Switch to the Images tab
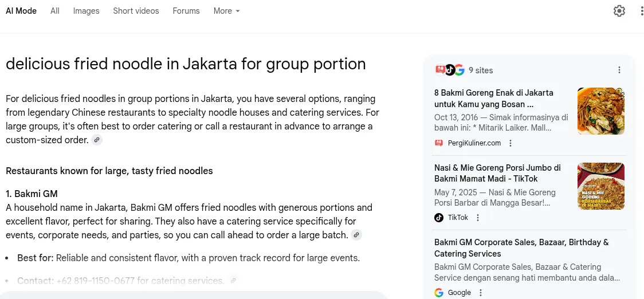644x299 pixels. (x=86, y=11)
